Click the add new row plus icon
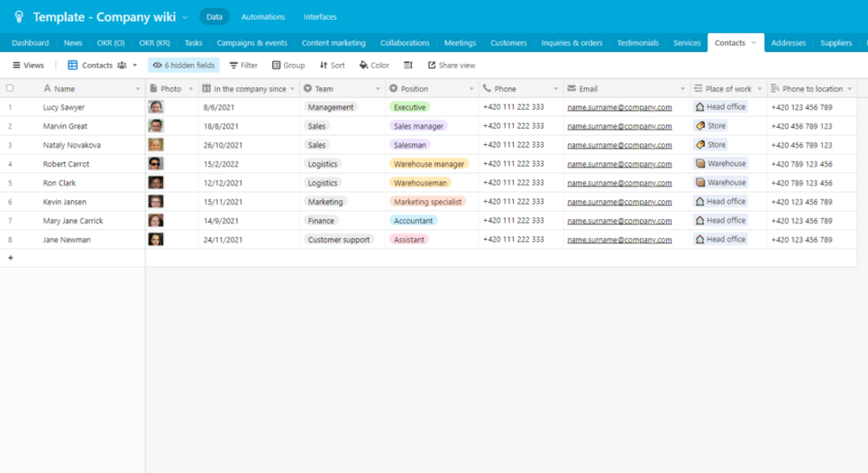Screen dimensions: 868x473 [x=10, y=258]
